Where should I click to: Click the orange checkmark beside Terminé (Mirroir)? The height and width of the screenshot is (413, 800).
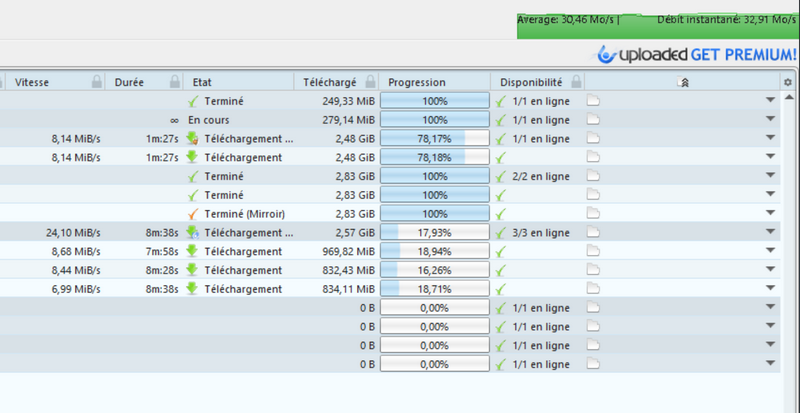click(192, 214)
